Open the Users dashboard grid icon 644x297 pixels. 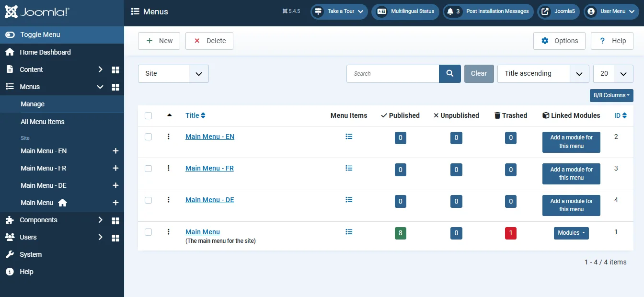click(115, 237)
